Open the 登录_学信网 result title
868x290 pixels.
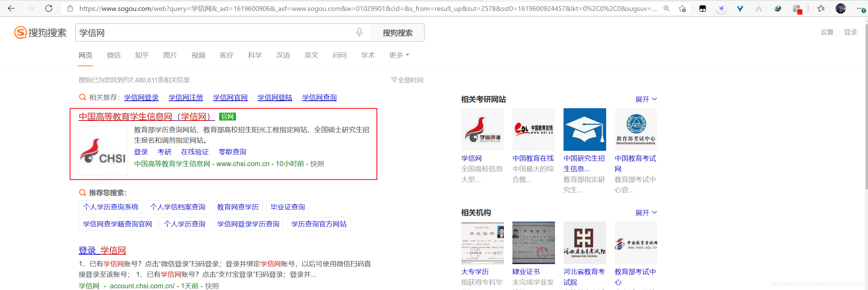(102, 250)
